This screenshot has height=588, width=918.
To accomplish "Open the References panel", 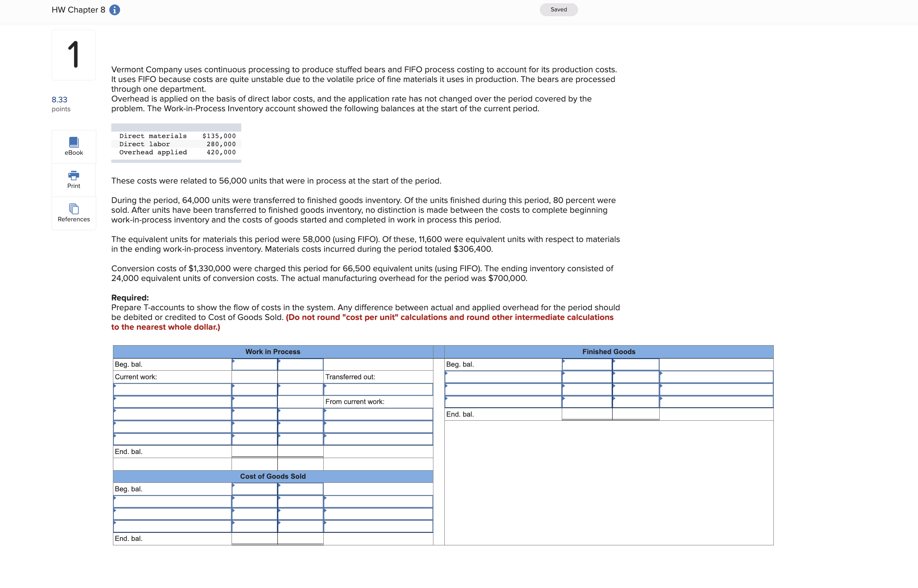I will click(74, 213).
